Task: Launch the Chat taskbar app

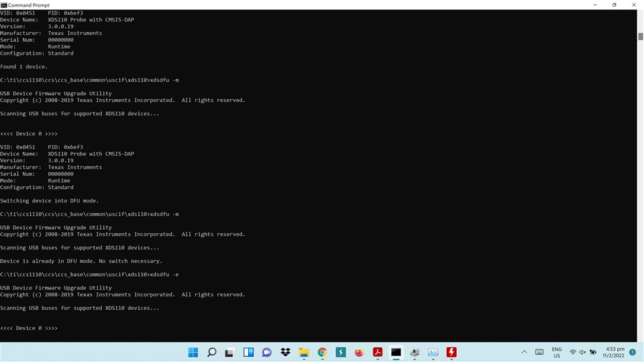Action: [x=266, y=352]
